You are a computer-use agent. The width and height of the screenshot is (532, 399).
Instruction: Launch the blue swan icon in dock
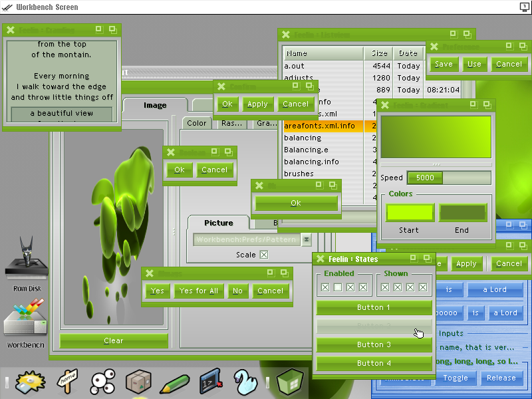245,382
